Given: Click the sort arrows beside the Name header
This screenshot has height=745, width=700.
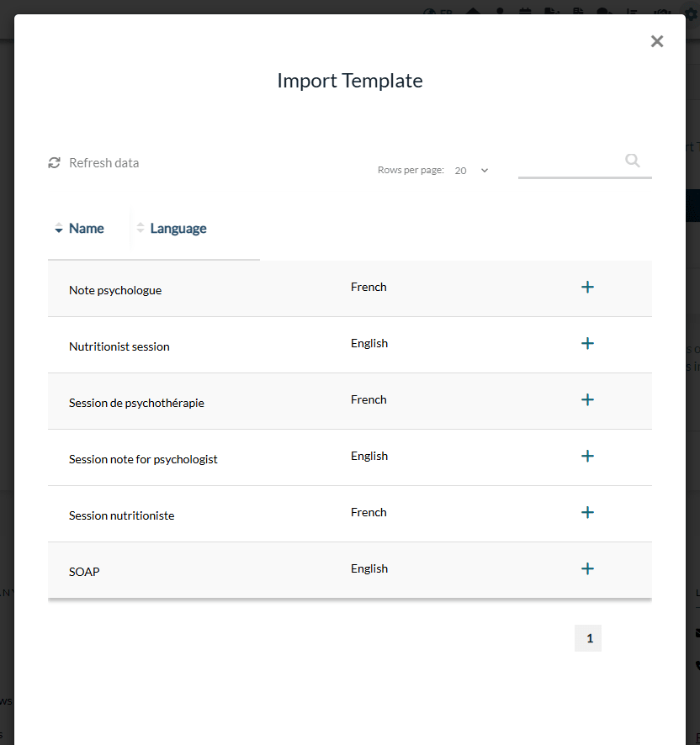Looking at the screenshot, I should coord(59,228).
